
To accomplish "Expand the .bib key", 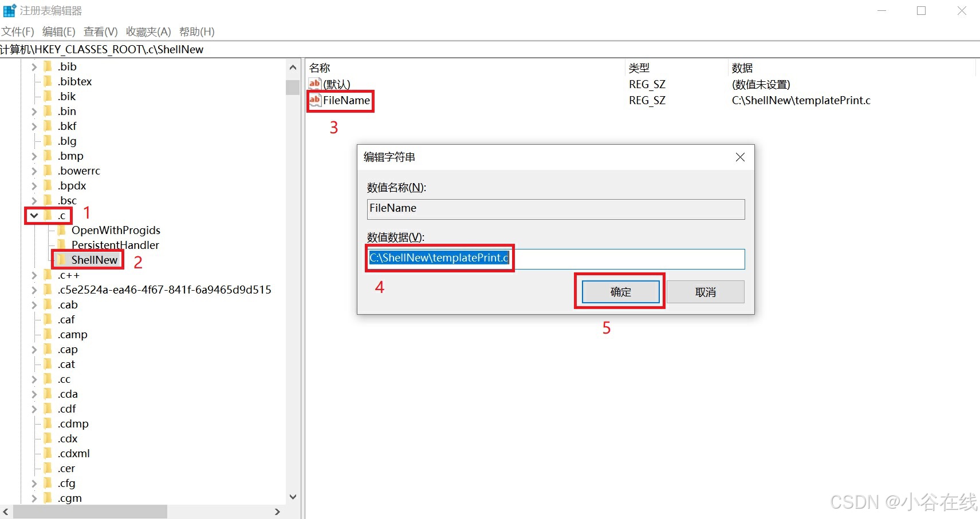I will click(34, 67).
